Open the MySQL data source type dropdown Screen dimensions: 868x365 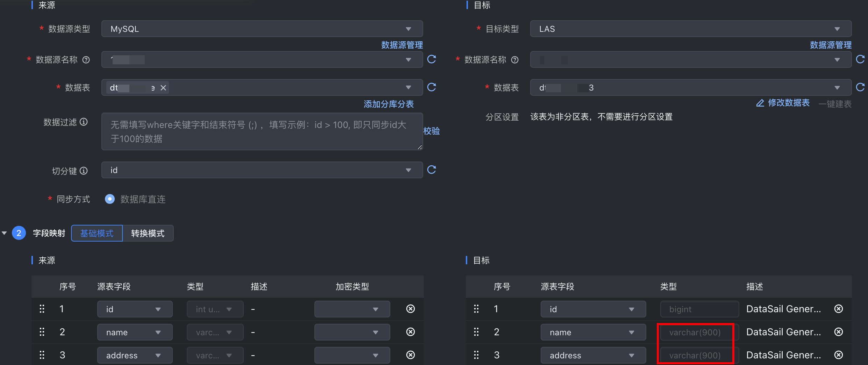click(262, 29)
